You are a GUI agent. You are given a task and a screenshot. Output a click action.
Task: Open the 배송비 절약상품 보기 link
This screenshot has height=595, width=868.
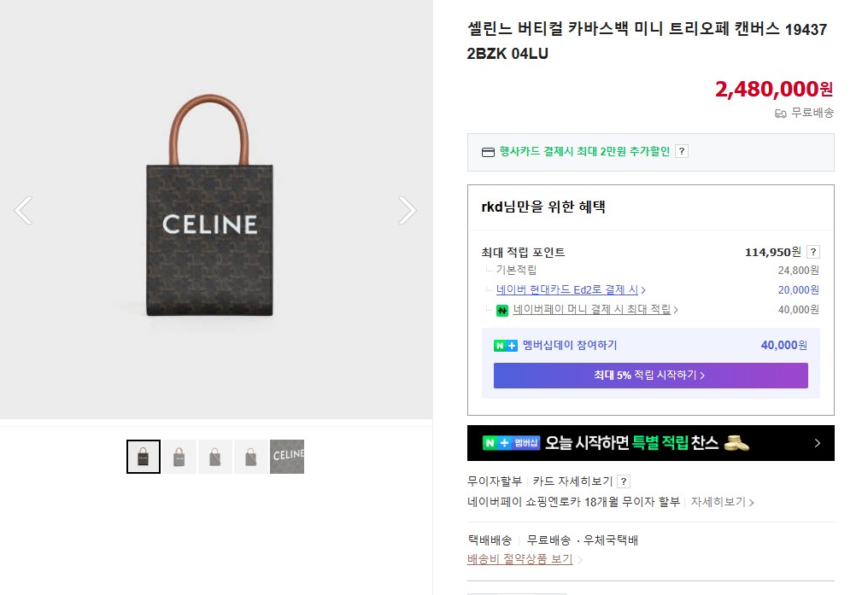519,560
